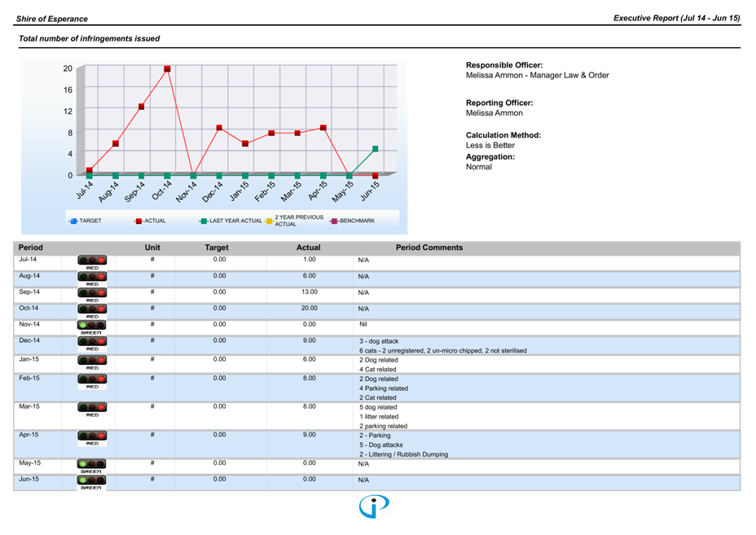Select the '4 Parking related' comment

[x=384, y=388]
